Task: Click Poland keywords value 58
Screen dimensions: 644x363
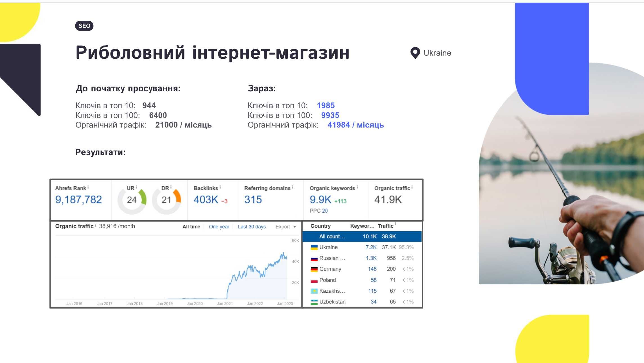Action: click(x=373, y=280)
